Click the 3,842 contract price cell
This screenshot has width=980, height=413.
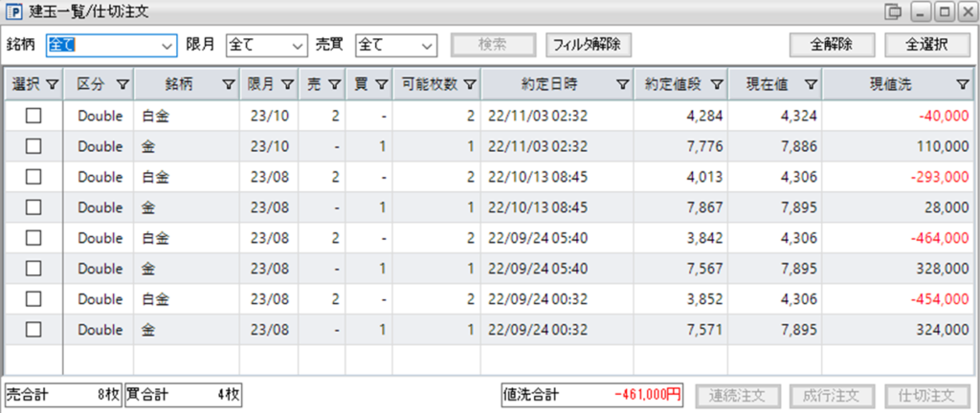coord(680,238)
